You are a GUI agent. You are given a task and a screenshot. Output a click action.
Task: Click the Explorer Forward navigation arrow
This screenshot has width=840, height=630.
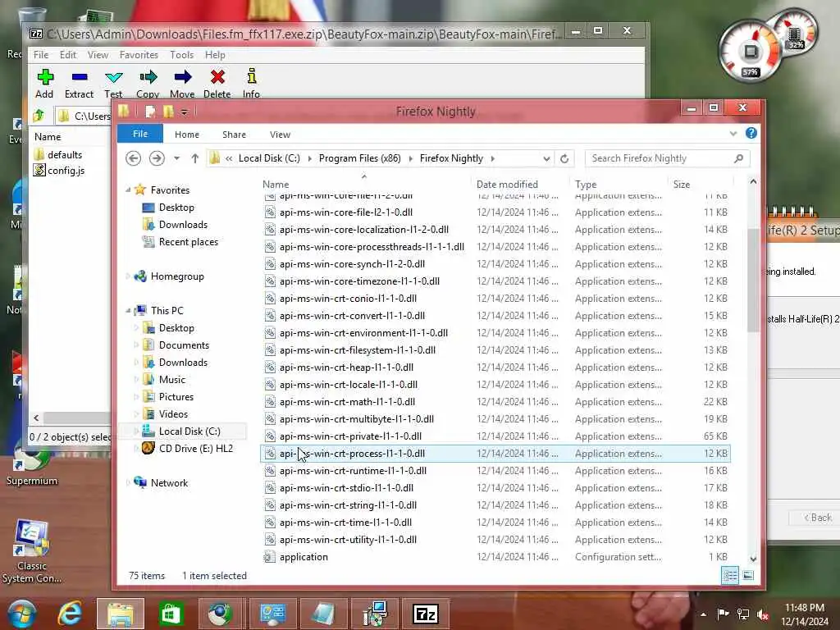pos(157,158)
